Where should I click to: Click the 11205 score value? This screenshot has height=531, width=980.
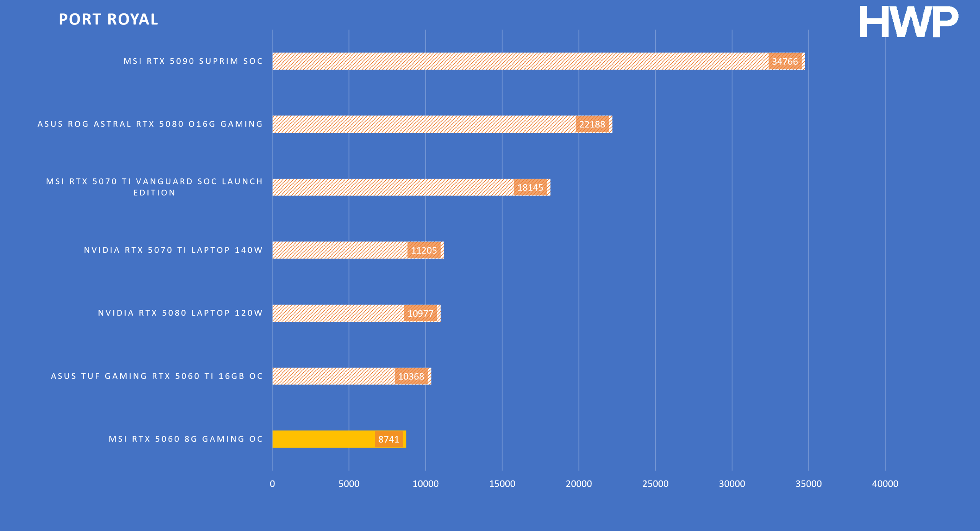point(424,251)
